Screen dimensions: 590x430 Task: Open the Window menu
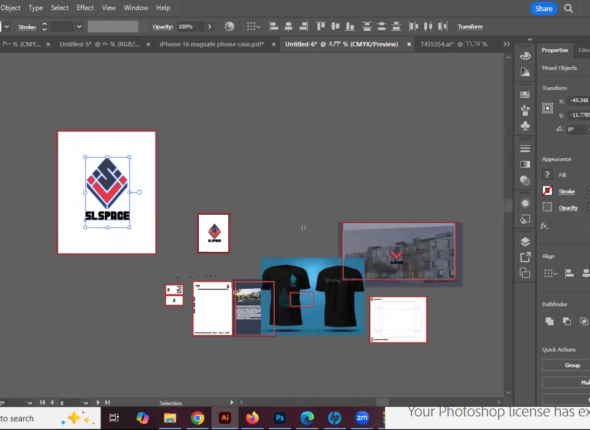click(x=136, y=8)
